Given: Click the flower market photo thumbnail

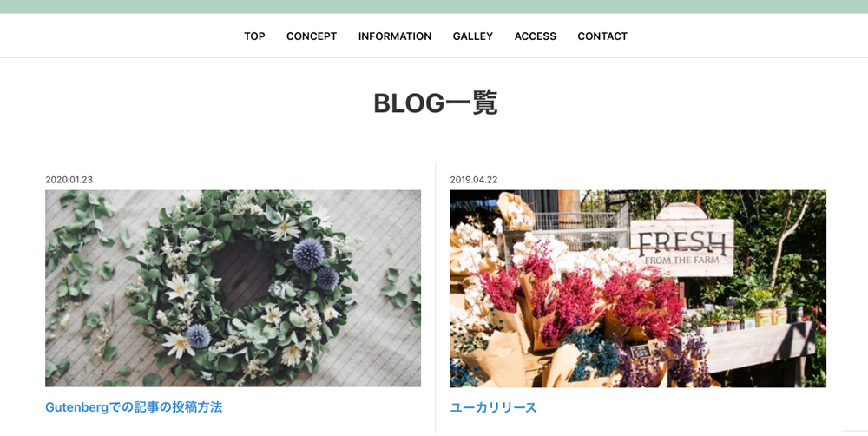Looking at the screenshot, I should point(638,288).
